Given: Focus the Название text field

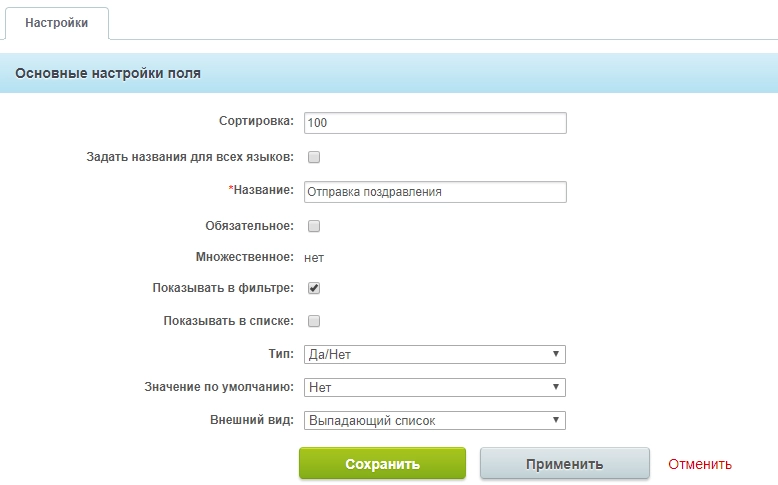Looking at the screenshot, I should [x=434, y=192].
